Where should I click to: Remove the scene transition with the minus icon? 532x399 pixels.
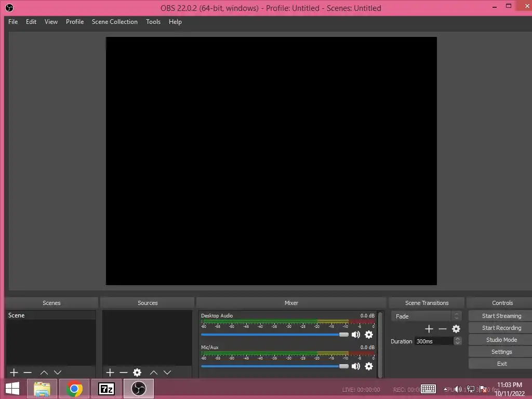tap(443, 329)
